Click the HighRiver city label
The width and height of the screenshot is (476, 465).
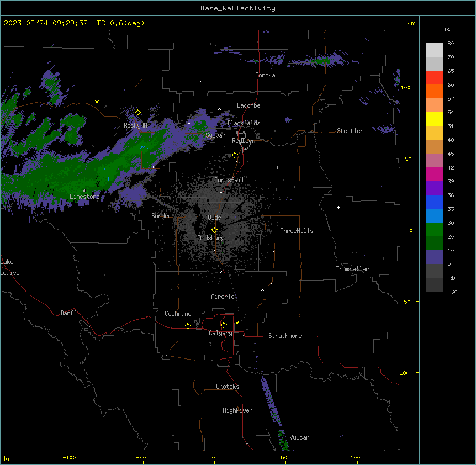click(x=237, y=410)
